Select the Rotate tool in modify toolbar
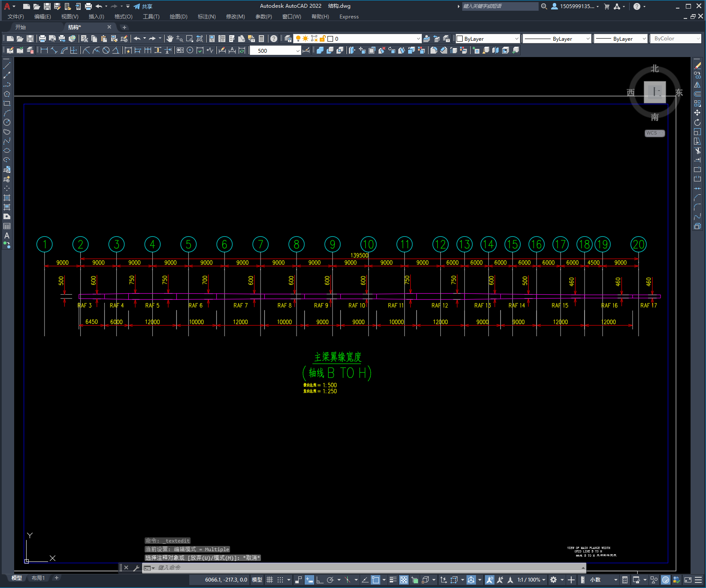Viewport: 706px width, 588px height. pos(697,122)
